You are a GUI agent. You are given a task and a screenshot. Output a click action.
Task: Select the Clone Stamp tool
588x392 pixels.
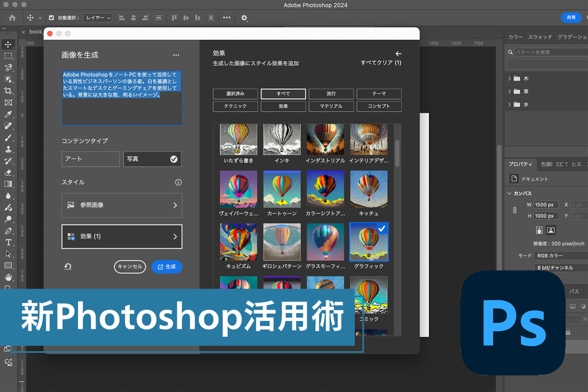(8, 149)
